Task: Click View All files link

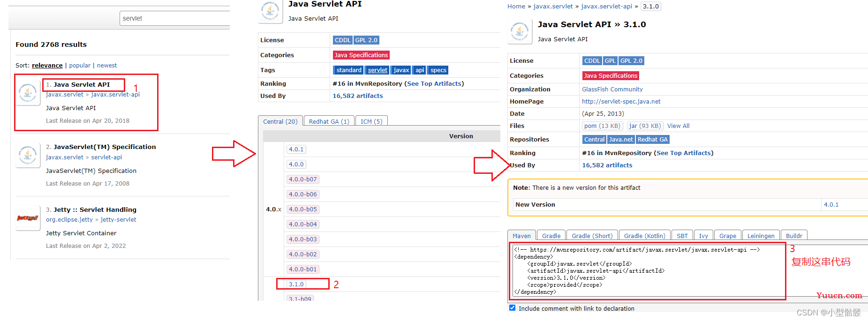Action: click(x=679, y=126)
